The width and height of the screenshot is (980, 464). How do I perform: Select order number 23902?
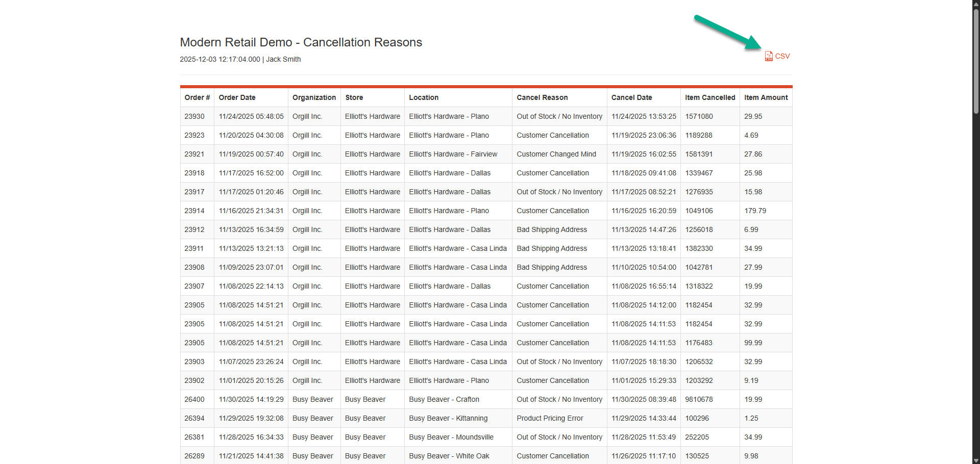(x=194, y=380)
